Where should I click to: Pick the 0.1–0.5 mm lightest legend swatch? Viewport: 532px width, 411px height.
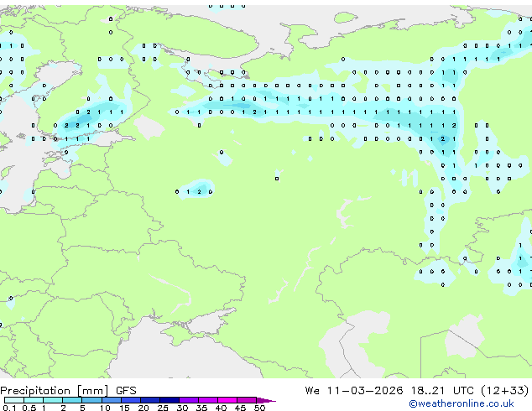click(14, 400)
